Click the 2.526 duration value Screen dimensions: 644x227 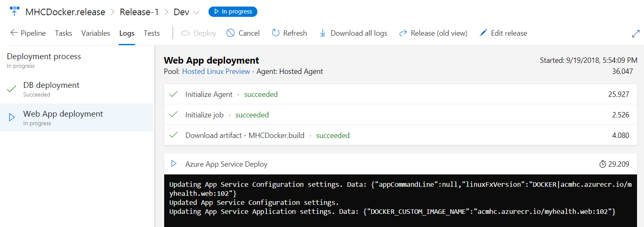(x=621, y=115)
